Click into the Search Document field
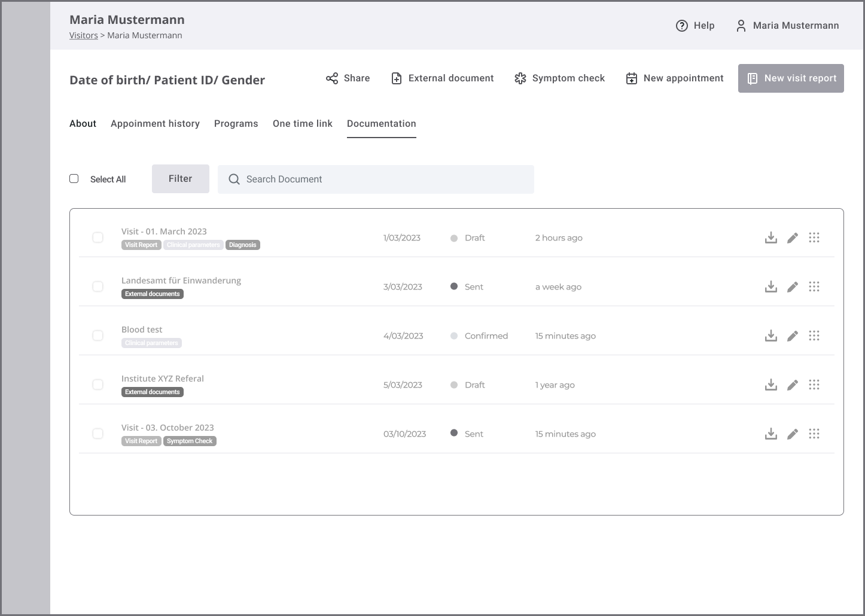 376,179
